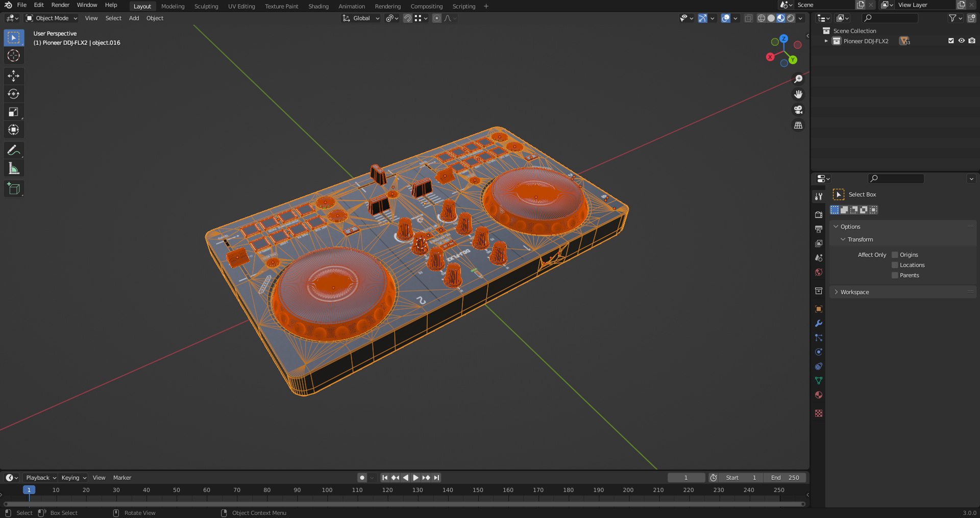Pick the Add Cube tool
980x518 pixels.
pyautogui.click(x=14, y=189)
